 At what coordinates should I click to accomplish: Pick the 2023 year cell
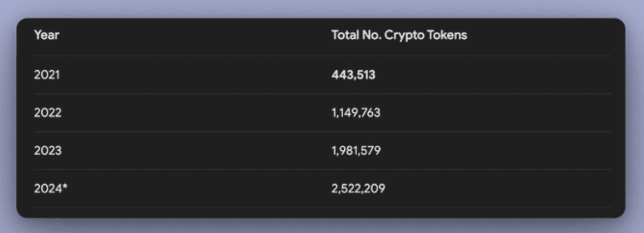coord(47,150)
